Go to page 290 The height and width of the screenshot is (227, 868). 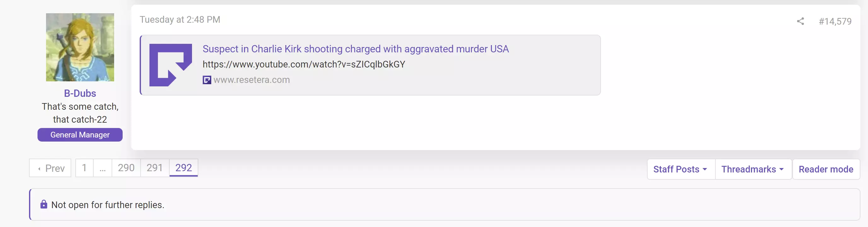coord(126,168)
